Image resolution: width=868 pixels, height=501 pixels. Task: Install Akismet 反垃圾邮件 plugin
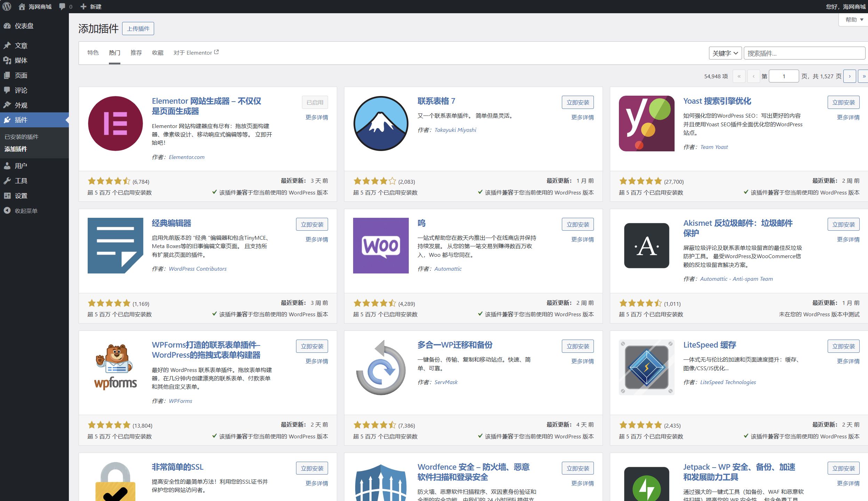point(844,224)
